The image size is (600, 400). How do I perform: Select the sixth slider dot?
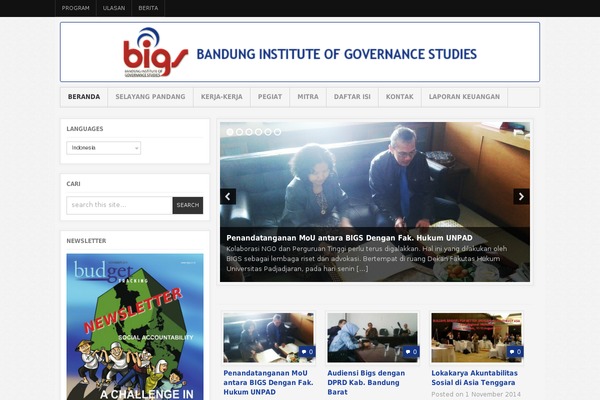277,132
